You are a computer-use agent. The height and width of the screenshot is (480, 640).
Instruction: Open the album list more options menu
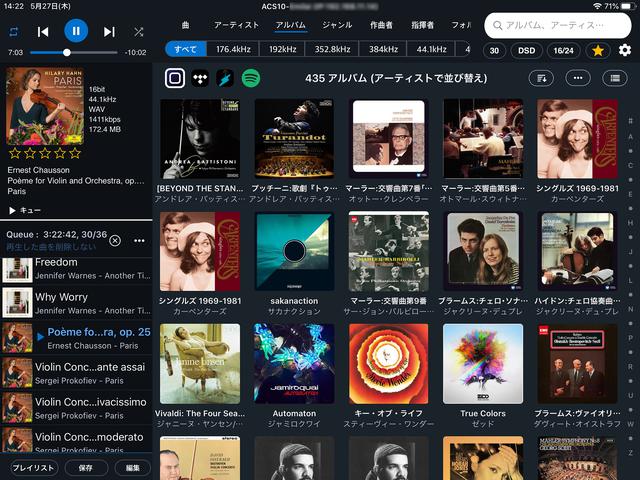(x=578, y=78)
